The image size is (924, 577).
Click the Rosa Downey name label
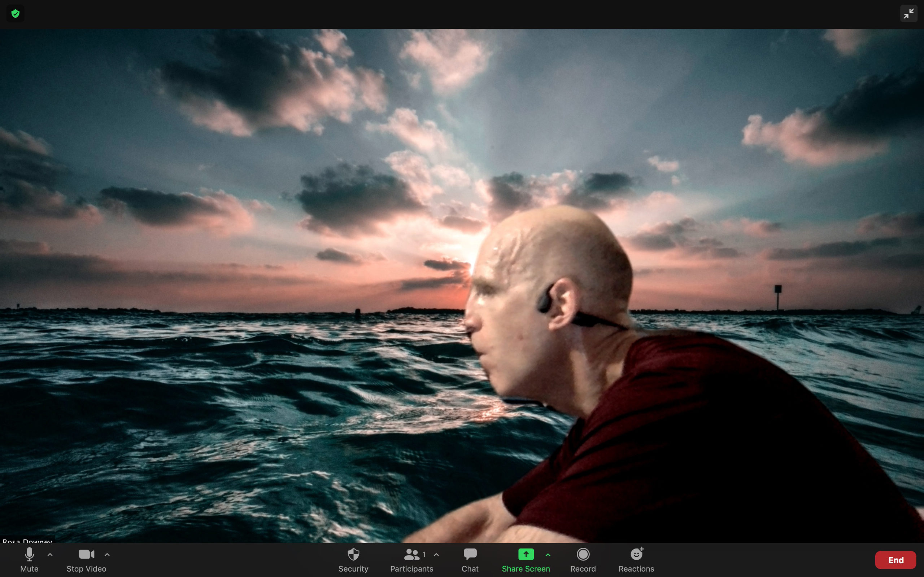coord(27,541)
